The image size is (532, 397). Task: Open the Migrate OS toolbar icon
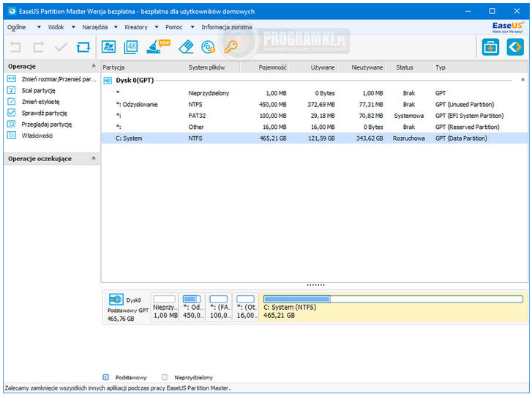[108, 47]
